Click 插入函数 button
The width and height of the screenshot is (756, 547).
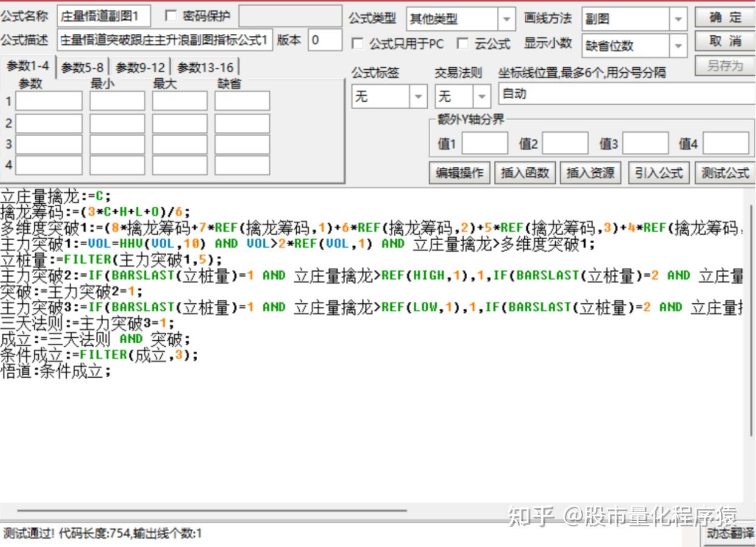525,173
